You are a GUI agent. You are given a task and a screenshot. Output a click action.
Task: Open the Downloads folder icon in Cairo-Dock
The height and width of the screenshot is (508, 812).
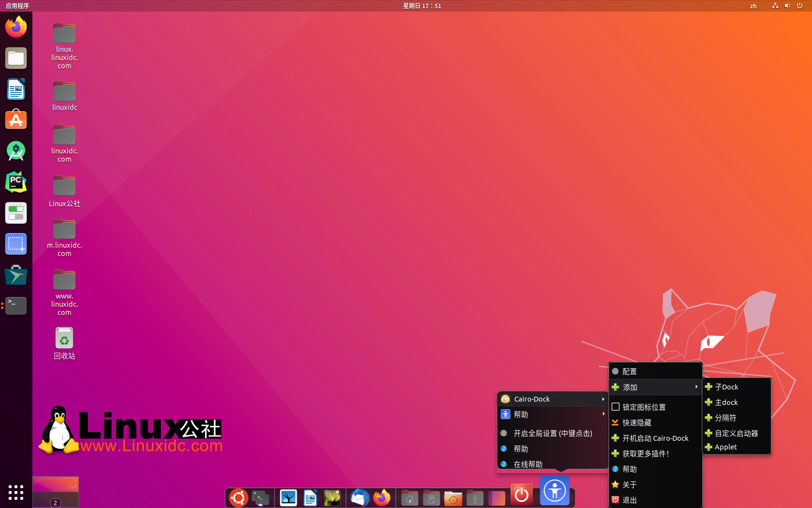click(475, 497)
